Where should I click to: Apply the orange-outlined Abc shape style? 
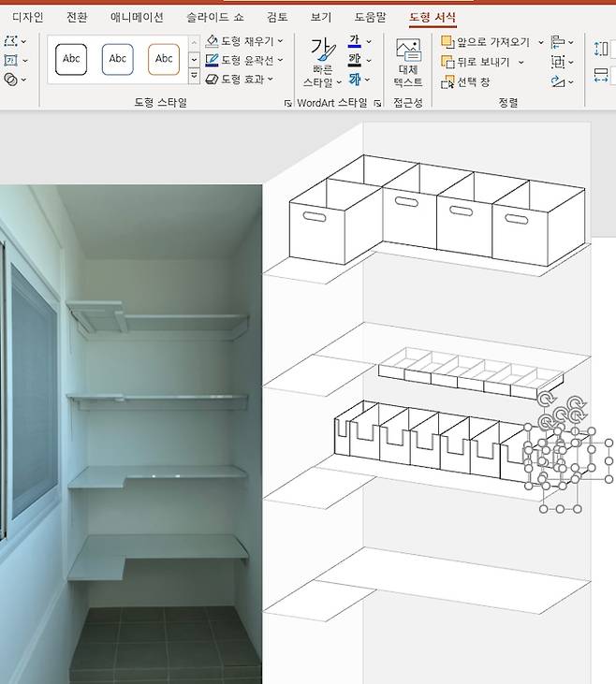[x=164, y=59]
